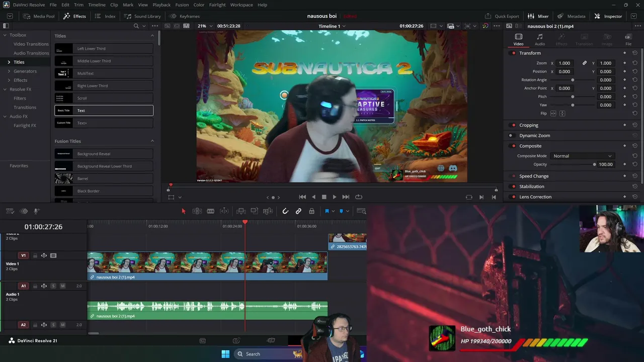The image size is (644, 362).
Task: Open the Metadata panel
Action: click(x=571, y=16)
